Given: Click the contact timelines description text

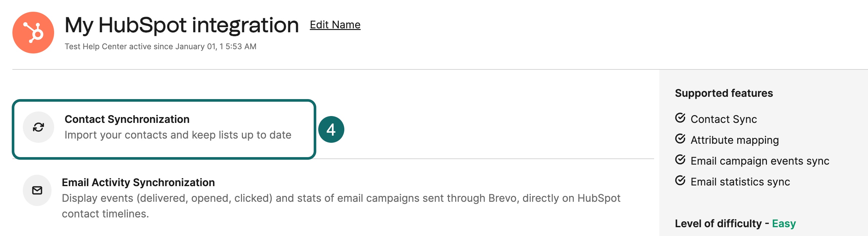Looking at the screenshot, I should coord(106,213).
